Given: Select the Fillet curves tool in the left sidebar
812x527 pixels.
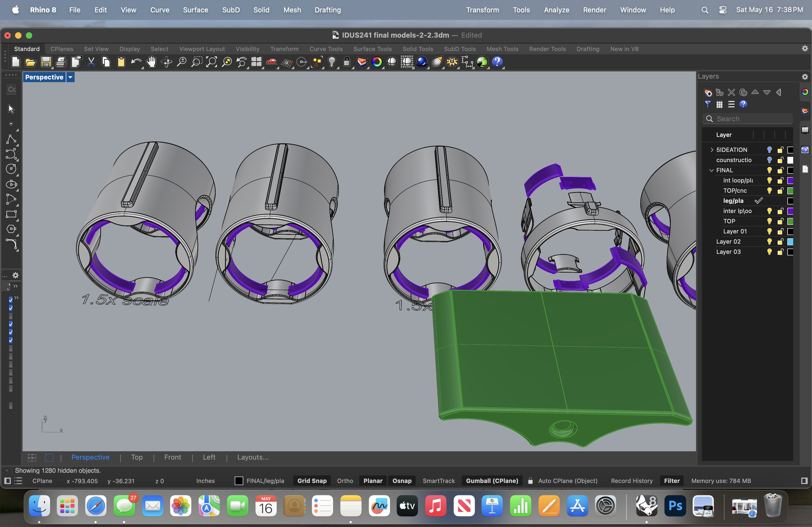Looking at the screenshot, I should pos(11,244).
